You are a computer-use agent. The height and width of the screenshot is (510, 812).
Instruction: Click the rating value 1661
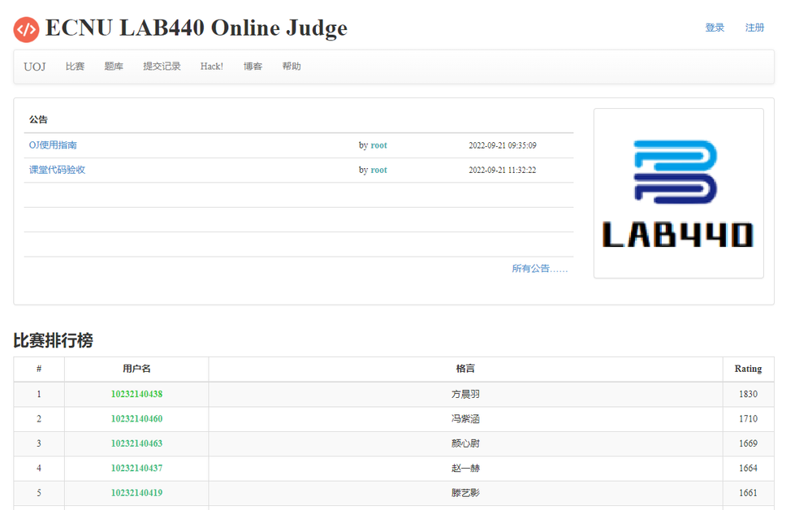[749, 492]
